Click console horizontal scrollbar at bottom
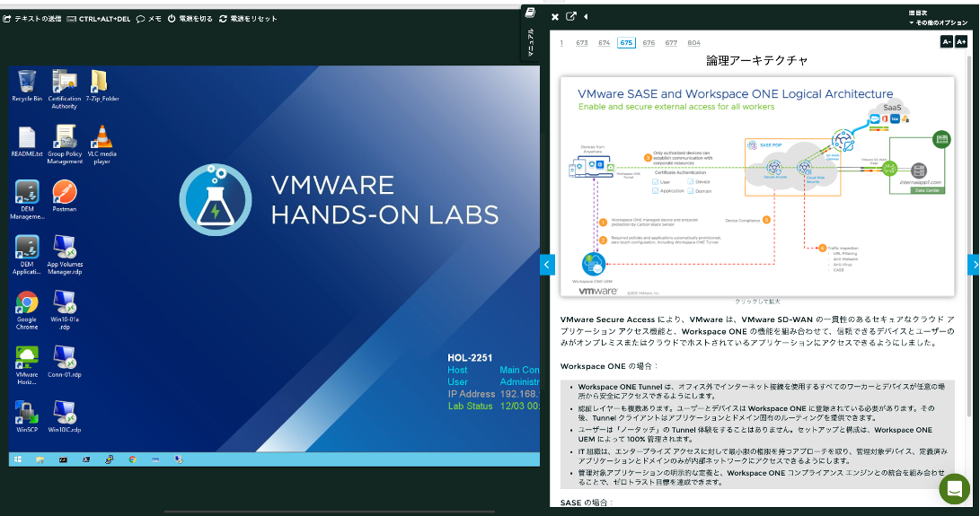 (330, 512)
